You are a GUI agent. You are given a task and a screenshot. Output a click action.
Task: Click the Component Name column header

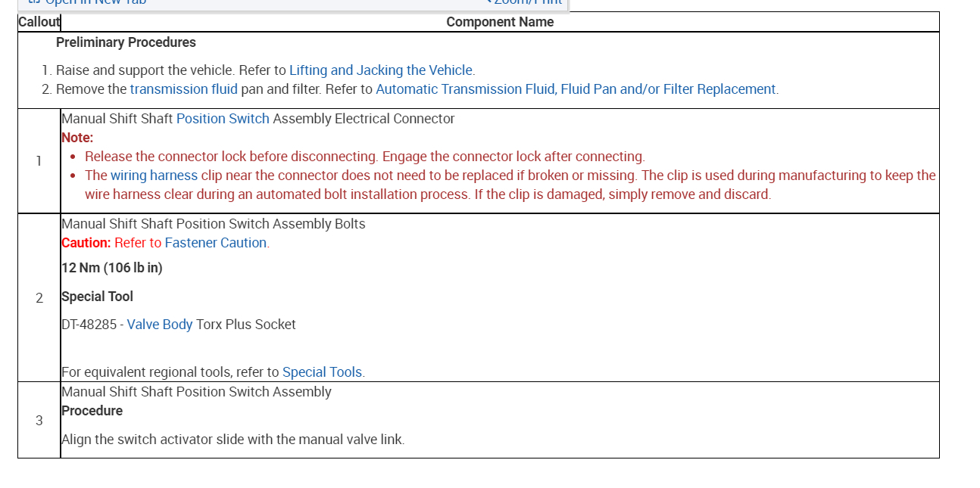tap(500, 22)
